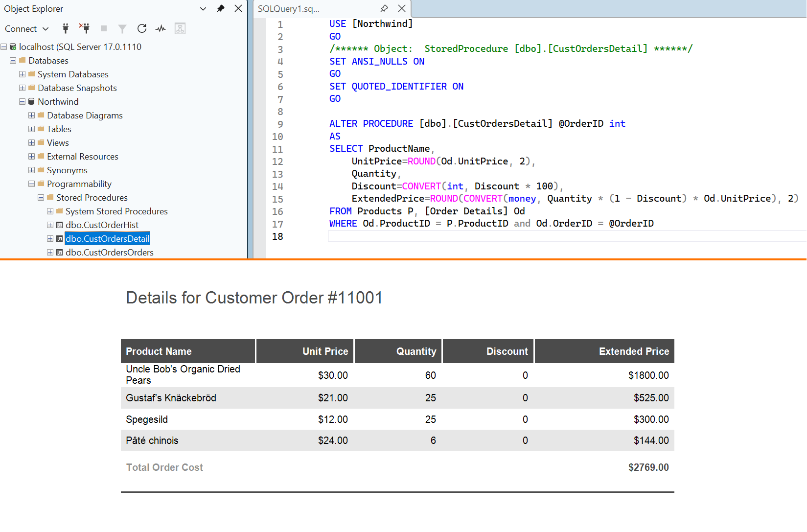The width and height of the screenshot is (807, 532).
Task: Refresh Object Explorer with the refresh icon
Action: point(141,28)
